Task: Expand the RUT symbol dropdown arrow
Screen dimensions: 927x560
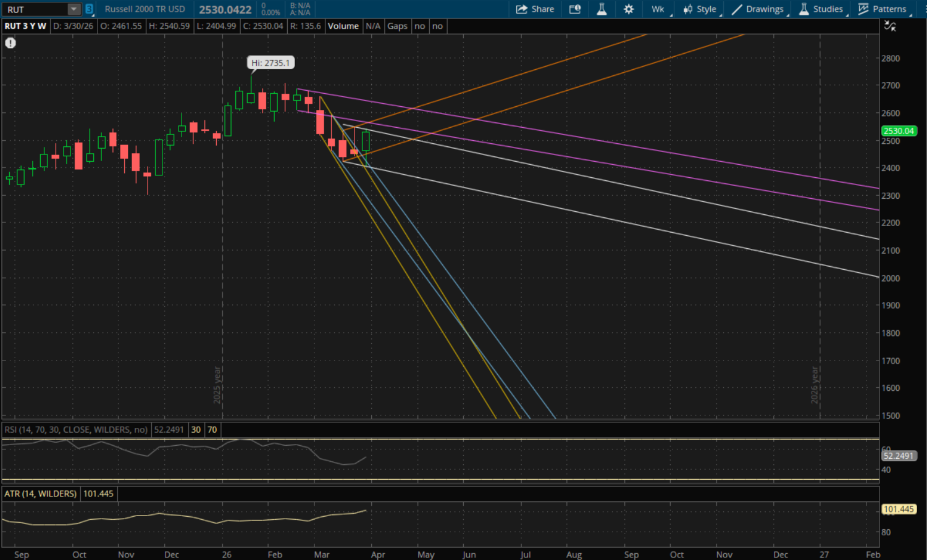Action: point(73,9)
